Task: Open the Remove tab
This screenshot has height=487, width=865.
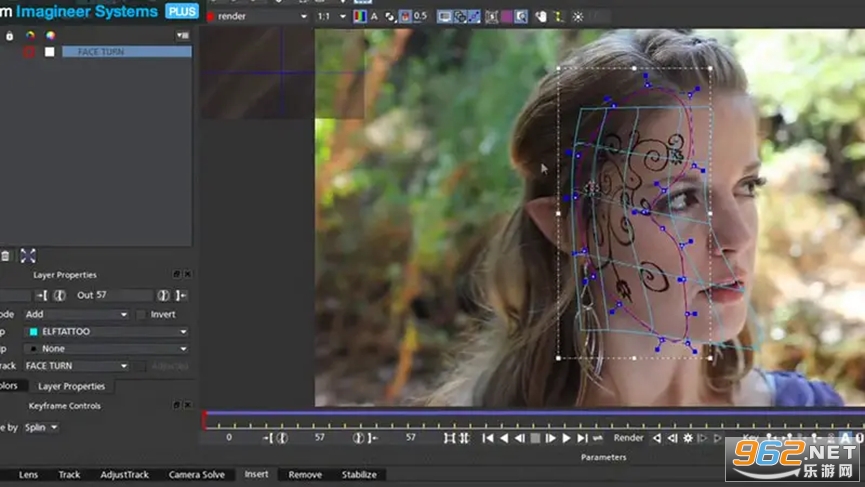Action: (x=305, y=475)
